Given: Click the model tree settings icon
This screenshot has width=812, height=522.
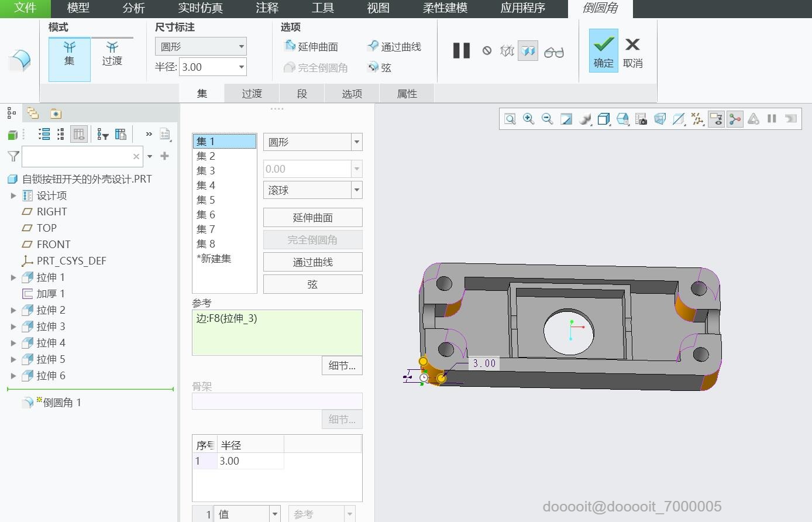Looking at the screenshot, I should tap(121, 133).
